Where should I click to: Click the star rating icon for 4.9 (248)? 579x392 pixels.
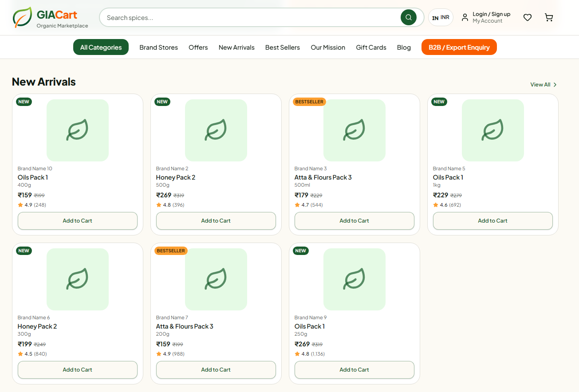click(x=20, y=205)
